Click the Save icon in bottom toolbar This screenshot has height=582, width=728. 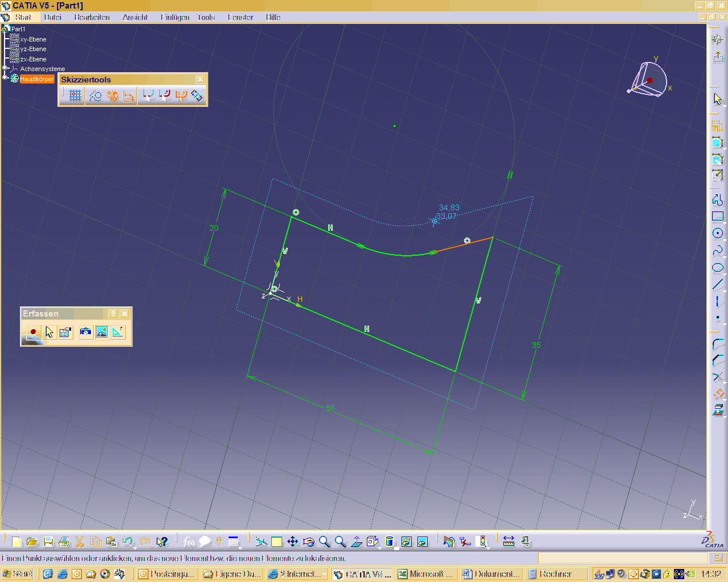48,542
